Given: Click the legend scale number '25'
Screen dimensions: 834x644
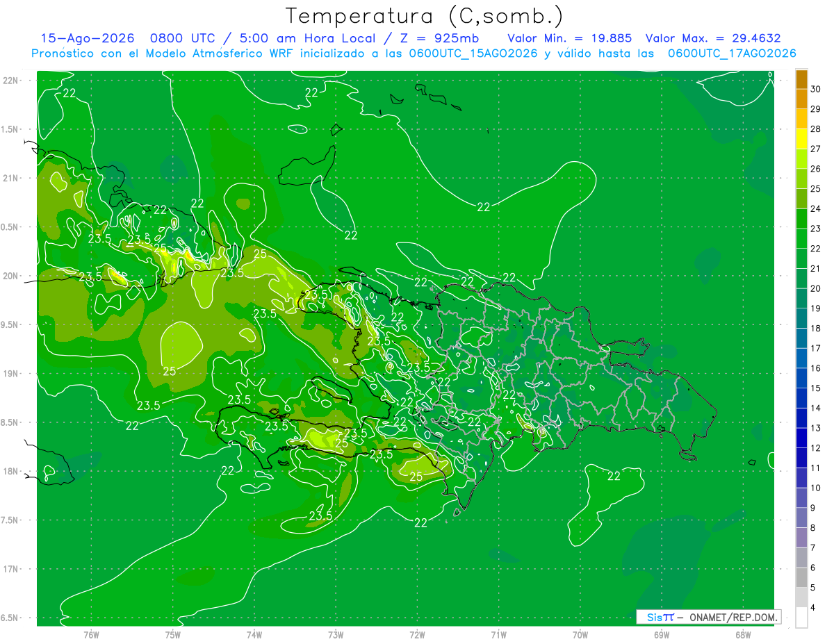Looking at the screenshot, I should click(x=817, y=189).
